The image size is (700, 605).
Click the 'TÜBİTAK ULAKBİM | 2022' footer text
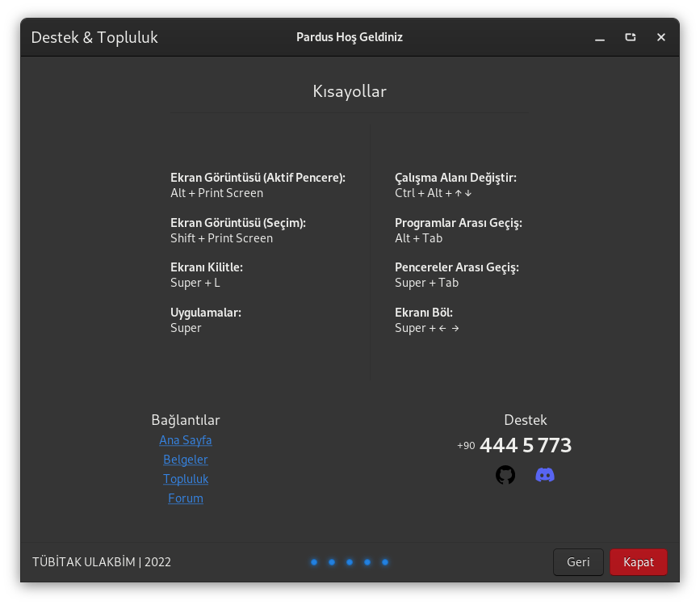102,562
